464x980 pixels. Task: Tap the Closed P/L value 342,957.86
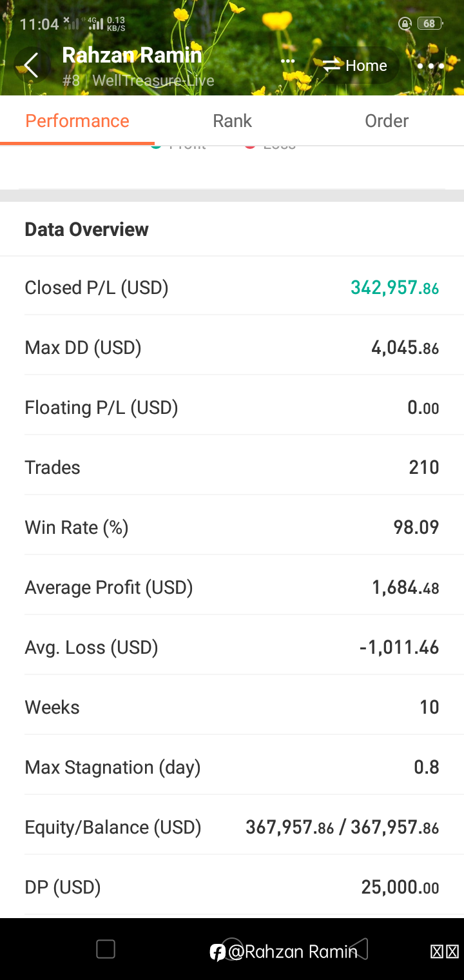point(394,288)
